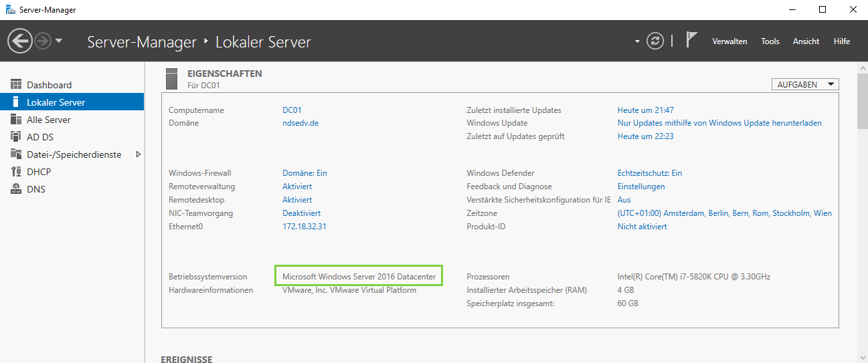Click the back navigation arrow icon
This screenshot has height=363, width=868.
point(19,41)
